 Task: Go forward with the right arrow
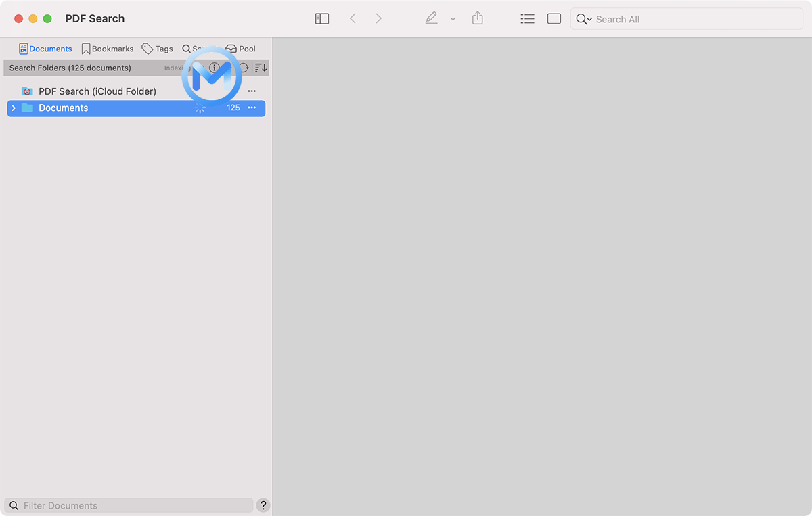tap(378, 19)
